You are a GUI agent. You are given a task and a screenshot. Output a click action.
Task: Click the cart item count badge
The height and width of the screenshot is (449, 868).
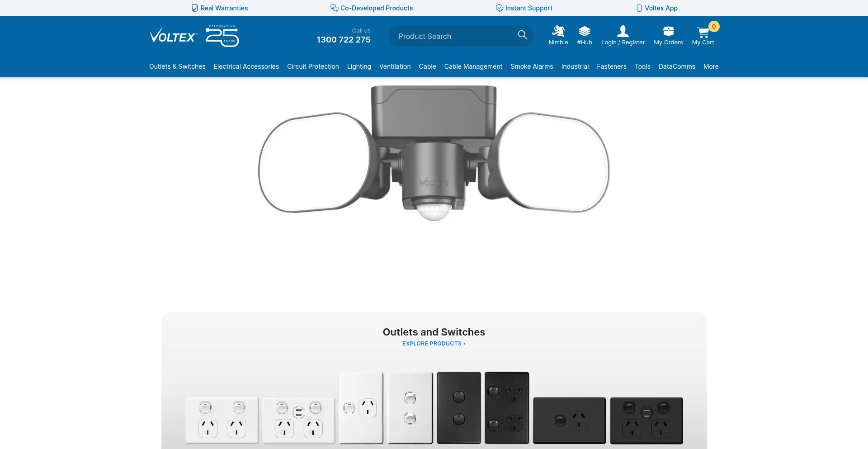click(714, 27)
